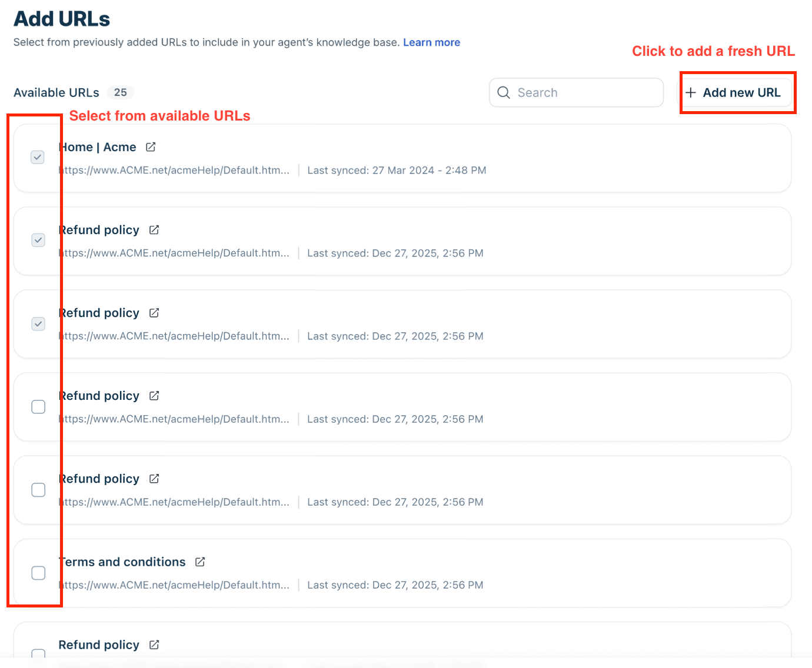The height and width of the screenshot is (668, 812).
Task: Open external link icon of second Refund policy
Action: click(154, 313)
